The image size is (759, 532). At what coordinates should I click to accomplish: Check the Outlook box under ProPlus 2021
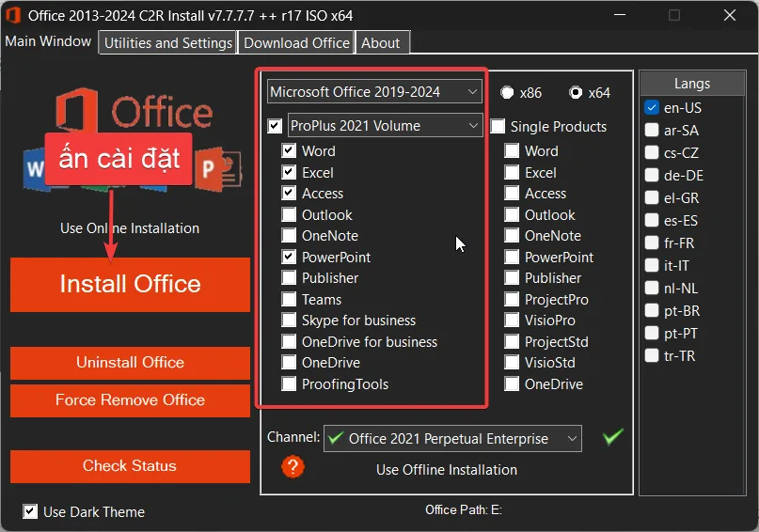click(289, 214)
